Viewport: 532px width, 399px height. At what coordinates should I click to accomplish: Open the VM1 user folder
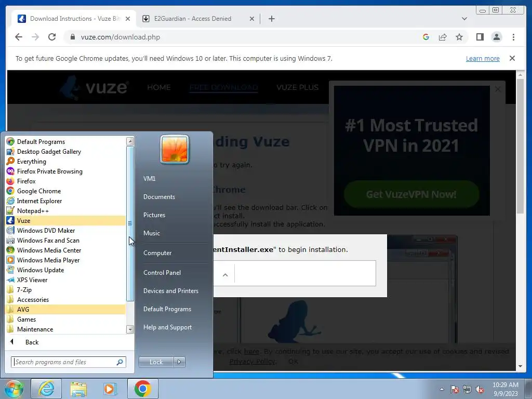pos(149,179)
